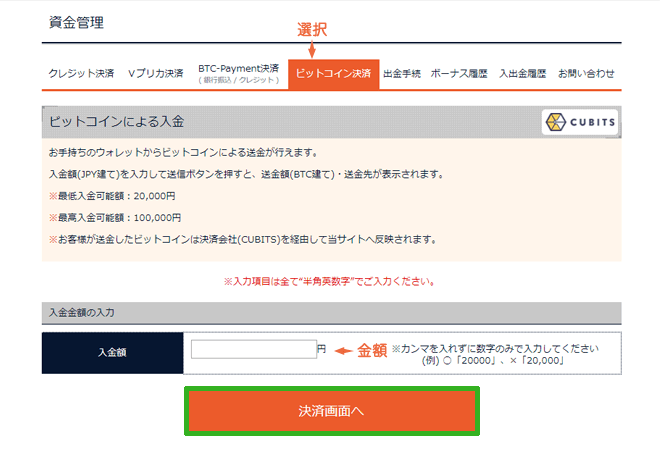This screenshot has height=455, width=660.
Task: Open the クレジット決済 tab
Action: 81,74
